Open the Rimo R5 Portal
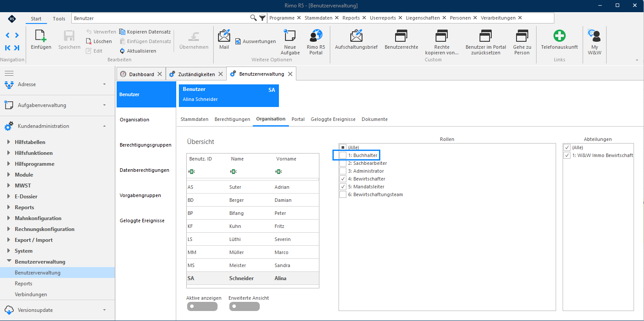644x321 pixels. pyautogui.click(x=316, y=42)
